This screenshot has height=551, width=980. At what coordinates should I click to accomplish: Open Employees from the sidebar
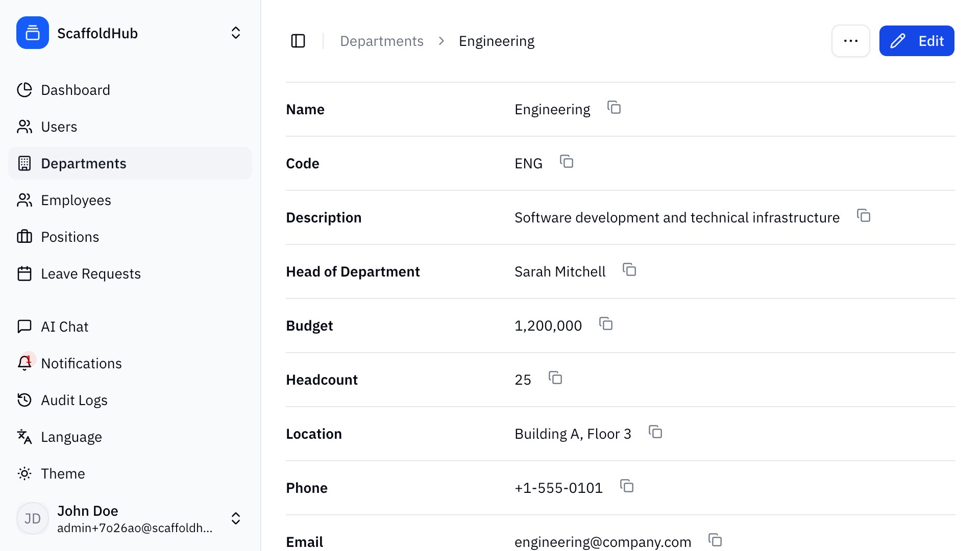tap(76, 200)
